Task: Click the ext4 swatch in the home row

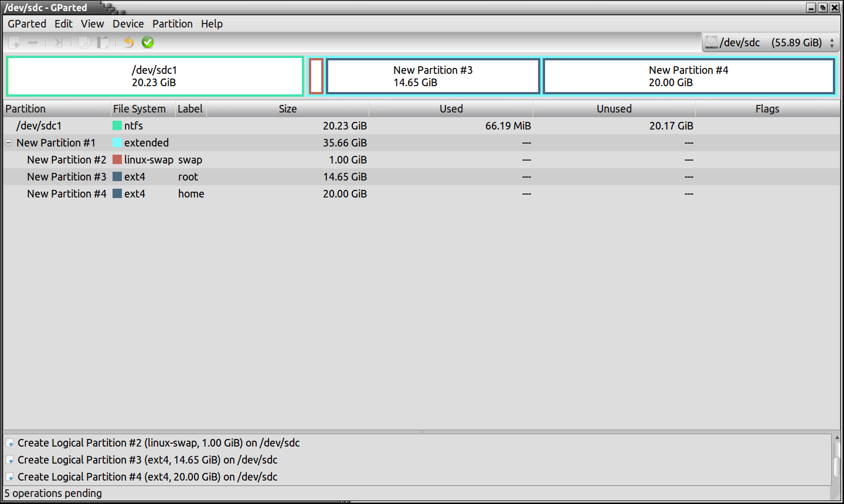Action: pyautogui.click(x=117, y=193)
